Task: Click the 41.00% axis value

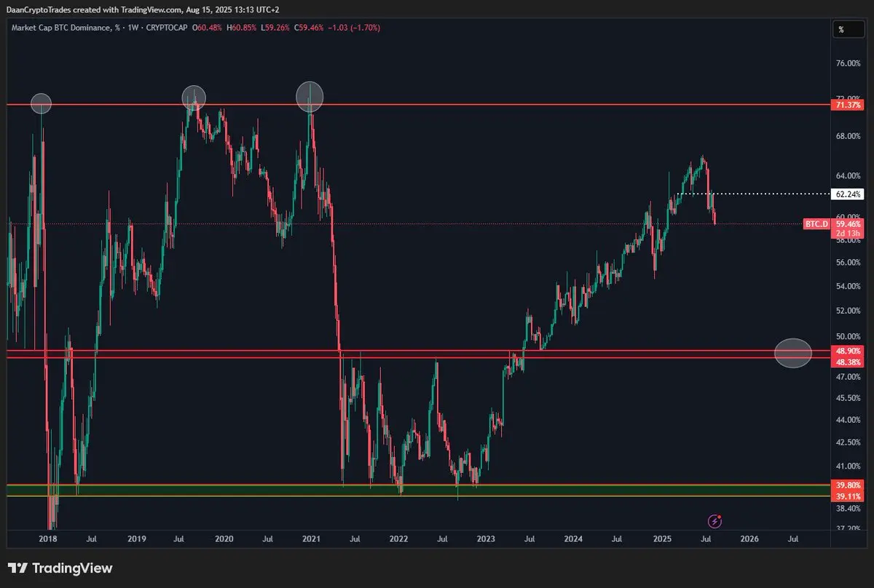Action: pyautogui.click(x=849, y=466)
